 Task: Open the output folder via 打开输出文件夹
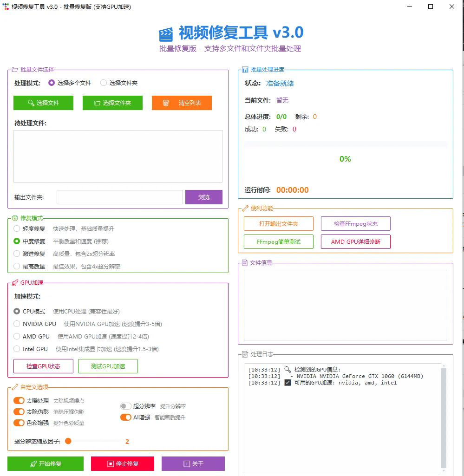278,223
